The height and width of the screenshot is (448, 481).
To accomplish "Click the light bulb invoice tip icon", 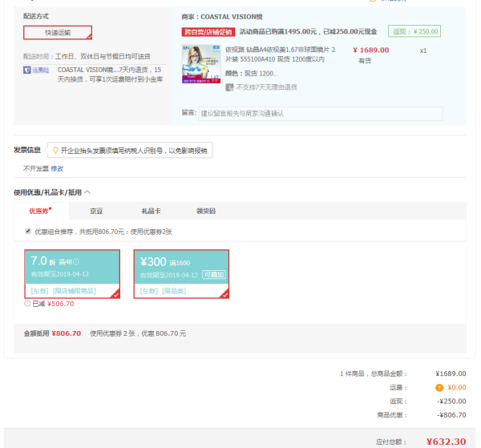I will click(55, 150).
